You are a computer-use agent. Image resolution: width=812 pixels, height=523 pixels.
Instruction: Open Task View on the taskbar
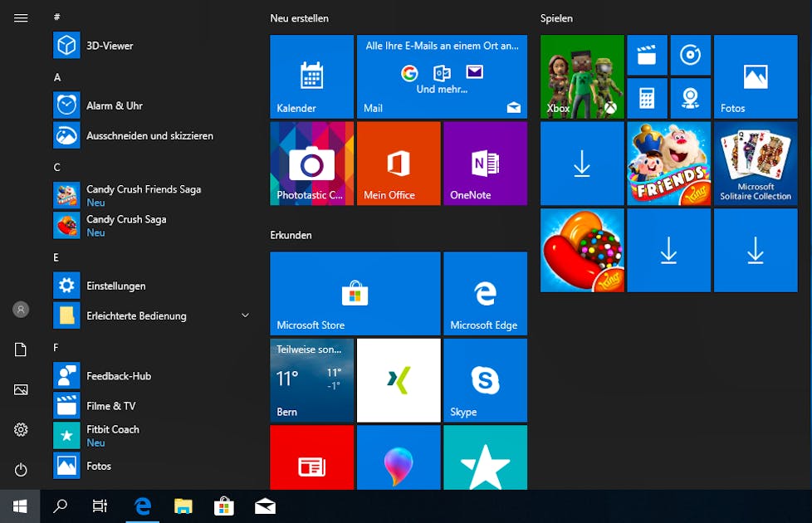point(100,506)
